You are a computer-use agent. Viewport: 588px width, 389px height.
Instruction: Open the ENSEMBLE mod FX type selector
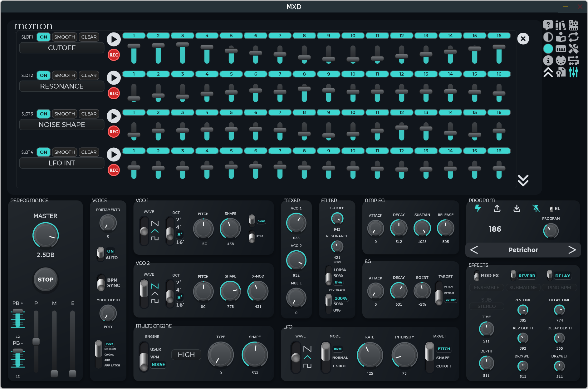click(x=487, y=288)
